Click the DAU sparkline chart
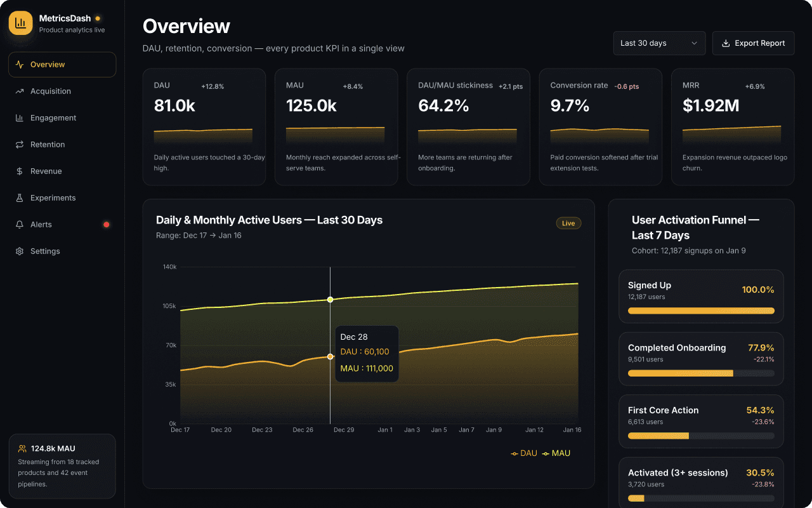 (x=203, y=136)
